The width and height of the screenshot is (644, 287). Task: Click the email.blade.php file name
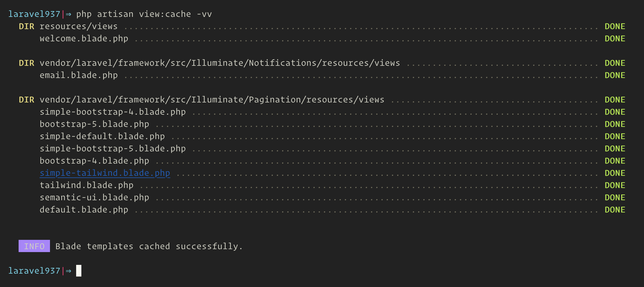point(79,75)
